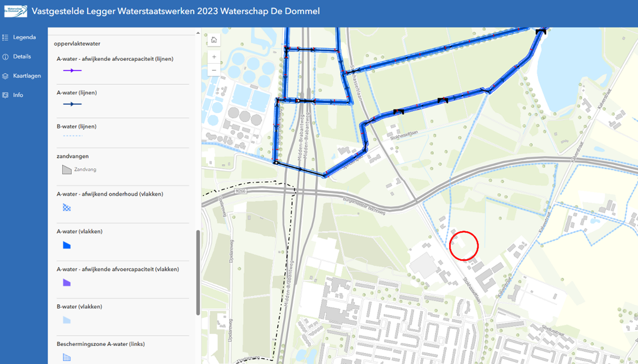Open the Info sidebar item
The width and height of the screenshot is (638, 364).
click(x=13, y=95)
